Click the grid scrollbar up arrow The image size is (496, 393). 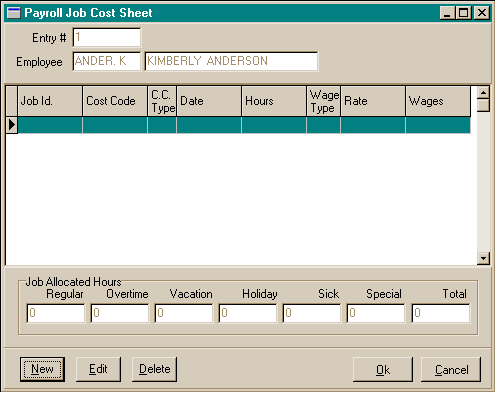point(483,92)
